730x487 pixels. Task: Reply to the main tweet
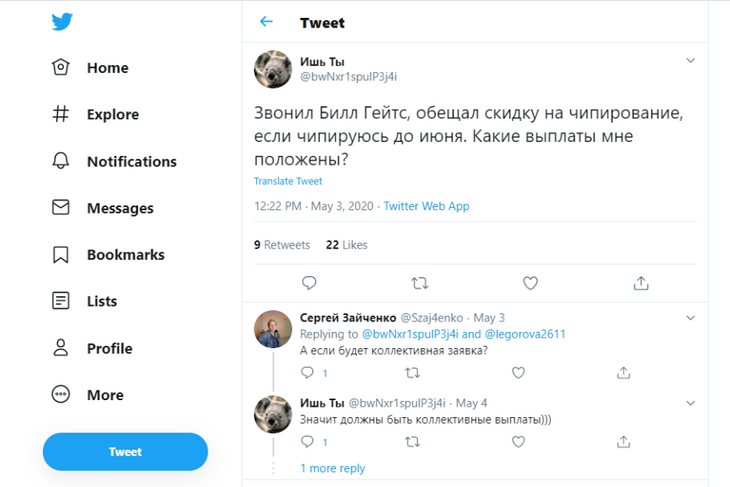coord(309,283)
